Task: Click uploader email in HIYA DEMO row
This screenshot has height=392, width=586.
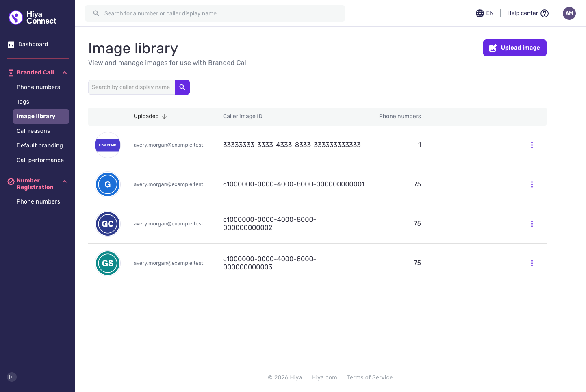Action: pos(168,145)
